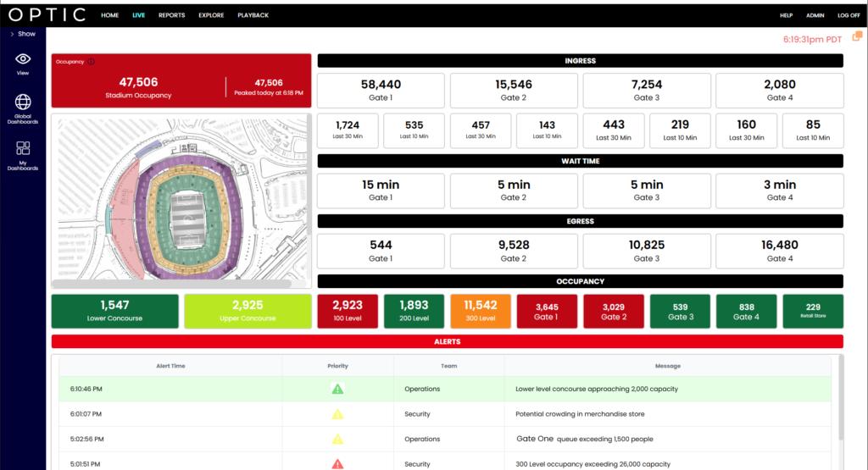Expand the Show sidebar chevron
This screenshot has width=868, height=470.
[x=12, y=34]
